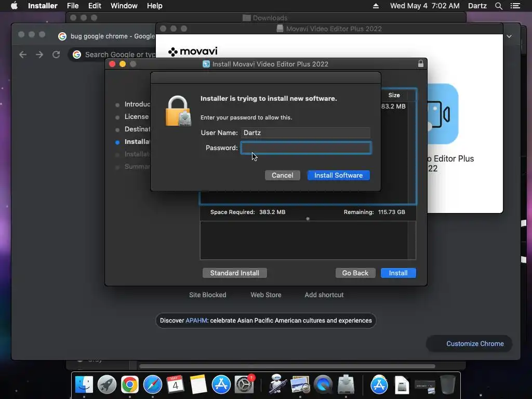Open Finder from the Dock
532x399 pixels.
(84, 385)
